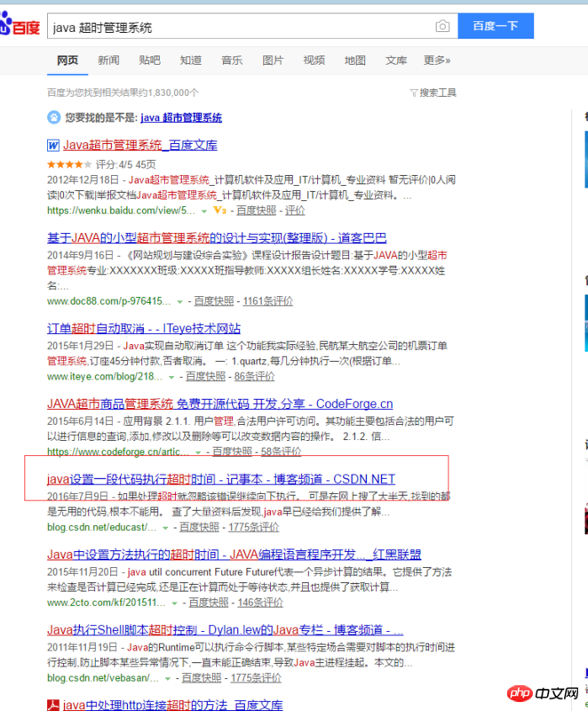Screen dimensions: 588x711
Task: Switch to the 图片 tab
Action: (273, 60)
